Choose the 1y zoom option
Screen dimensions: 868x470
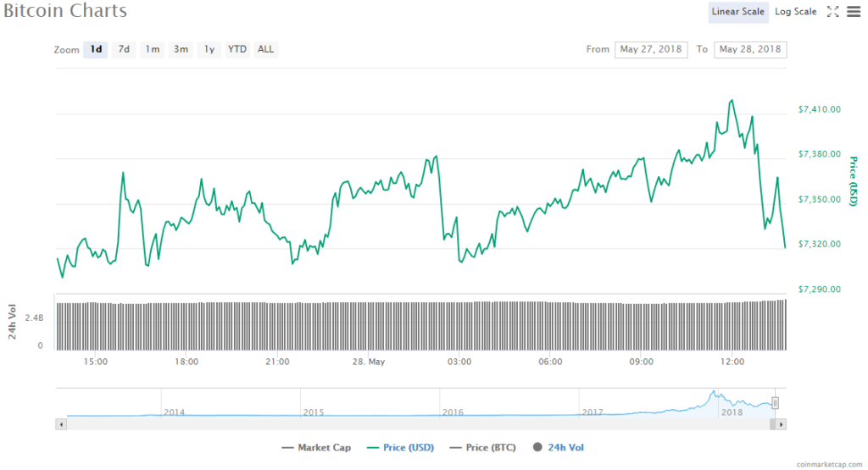(209, 49)
